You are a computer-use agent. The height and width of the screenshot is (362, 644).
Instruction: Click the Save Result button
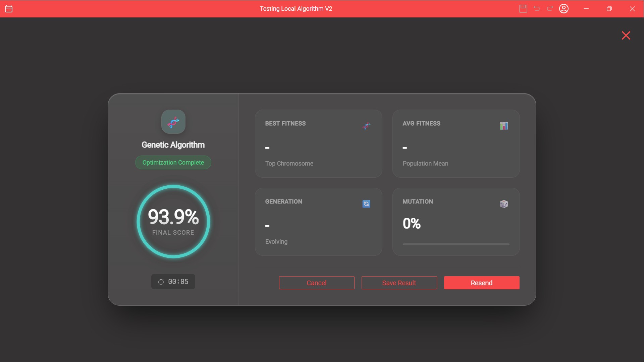point(399,283)
